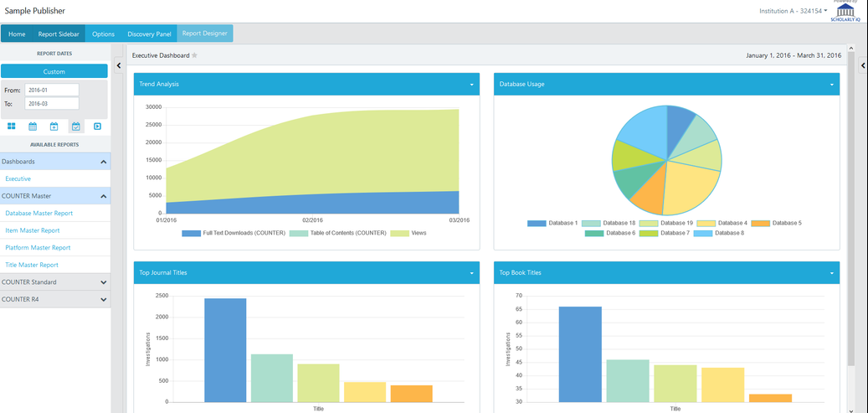Click the scrollbar down arrow
This screenshot has width=868, height=413.
click(x=851, y=410)
